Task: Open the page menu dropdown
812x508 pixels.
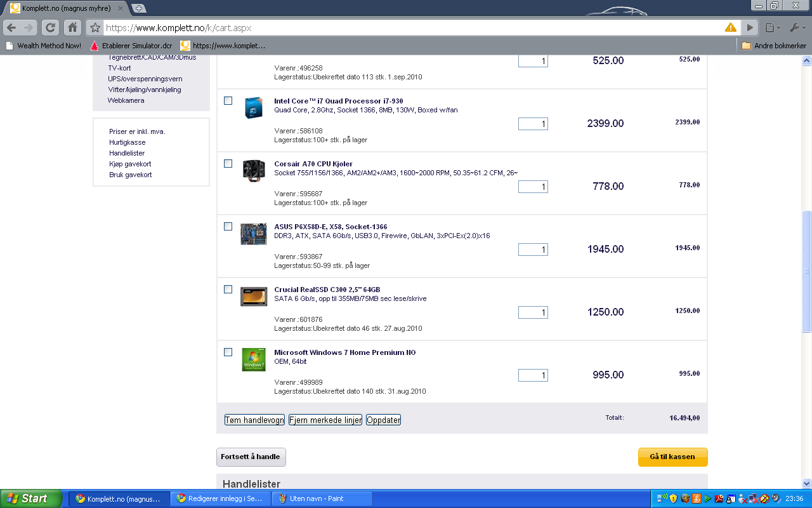Action: (772, 28)
